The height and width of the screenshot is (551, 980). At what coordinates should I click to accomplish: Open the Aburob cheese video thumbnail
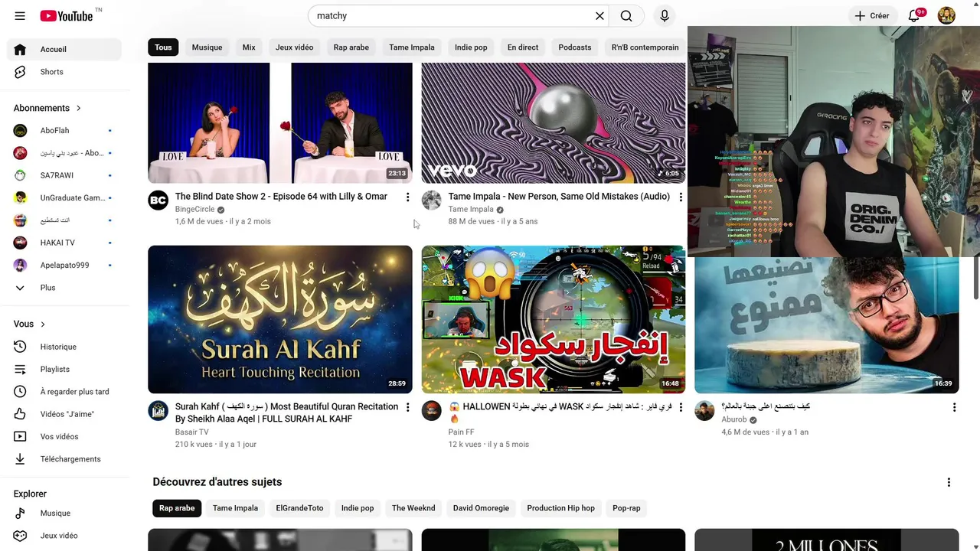pyautogui.click(x=826, y=325)
